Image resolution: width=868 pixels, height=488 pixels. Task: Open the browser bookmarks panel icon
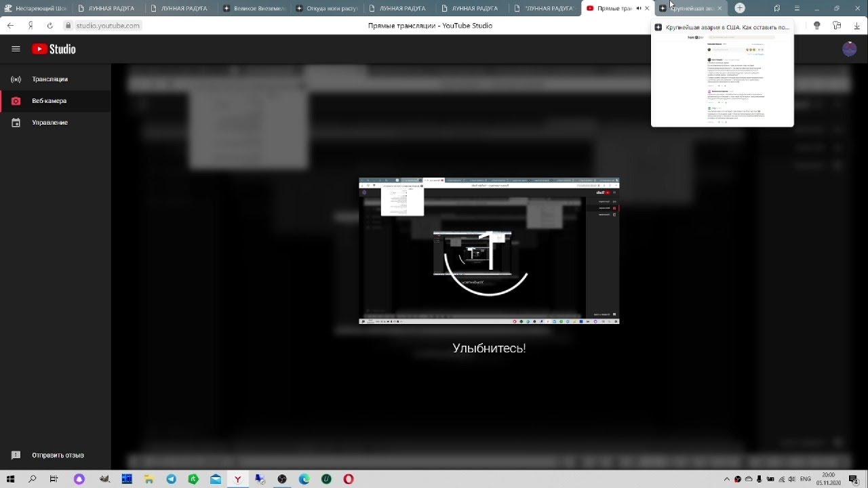pos(777,8)
